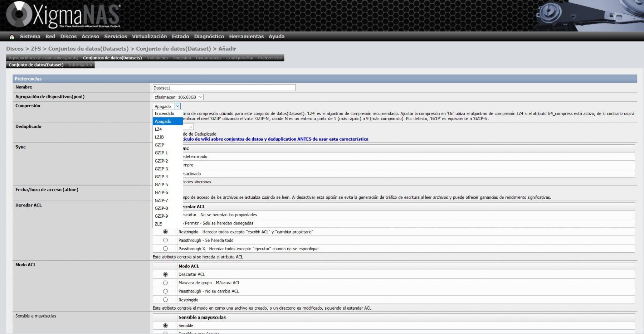Choose GZIP-6 compression option

pyautogui.click(x=167, y=193)
